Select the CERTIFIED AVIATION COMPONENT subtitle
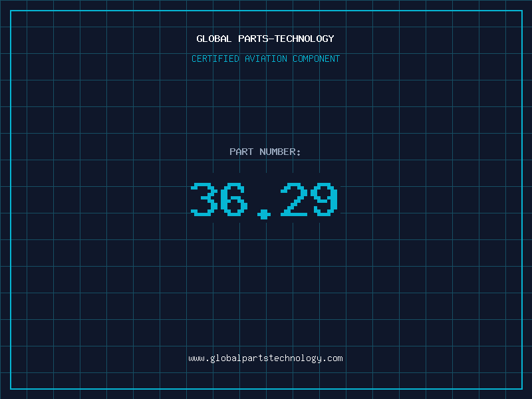532x399 pixels. tap(265, 59)
